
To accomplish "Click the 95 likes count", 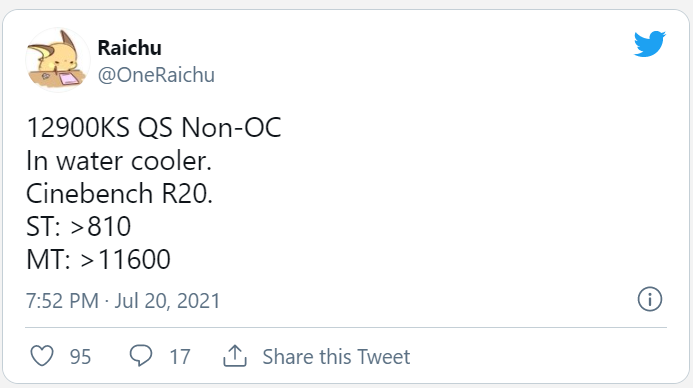I will (x=80, y=357).
